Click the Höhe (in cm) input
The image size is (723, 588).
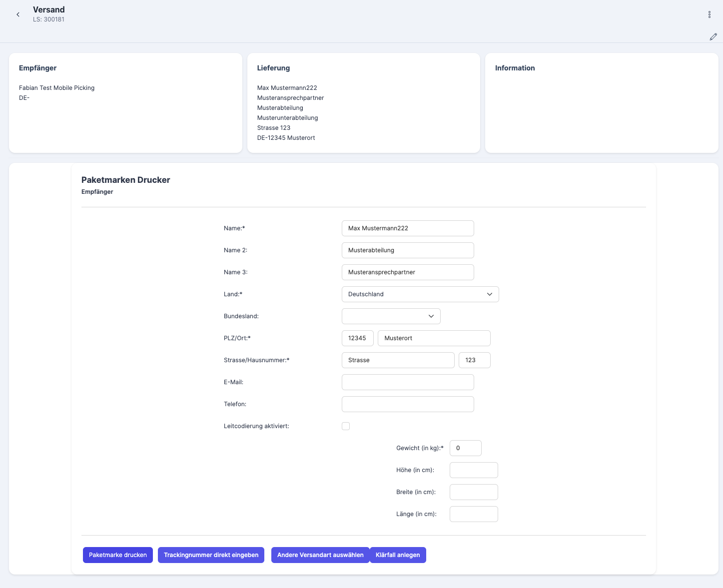pos(473,470)
